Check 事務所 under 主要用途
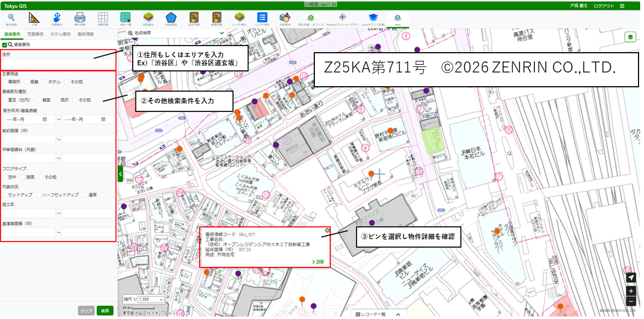 coord(4,82)
